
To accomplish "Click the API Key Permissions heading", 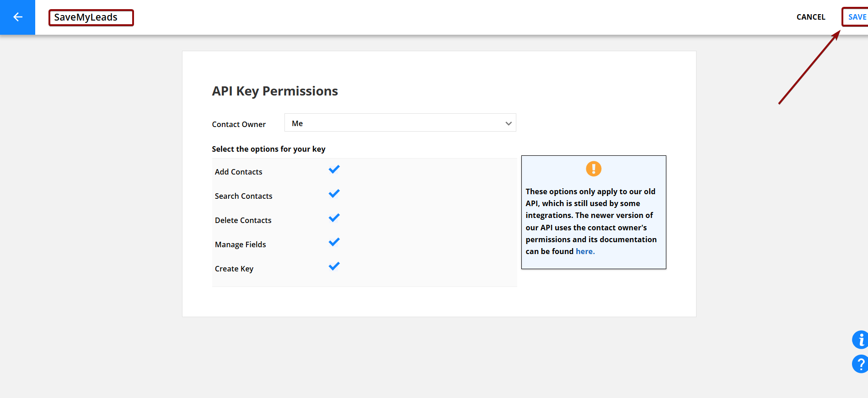I will [275, 91].
